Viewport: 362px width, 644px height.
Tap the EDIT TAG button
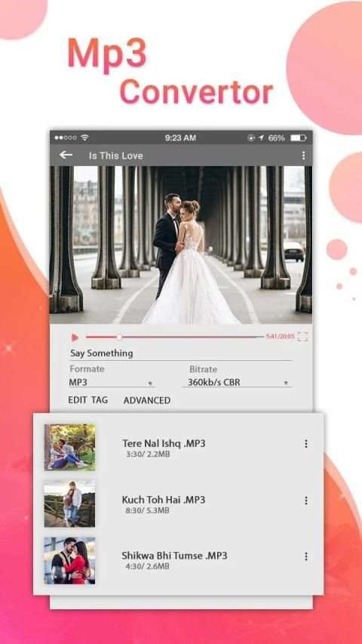(x=87, y=400)
